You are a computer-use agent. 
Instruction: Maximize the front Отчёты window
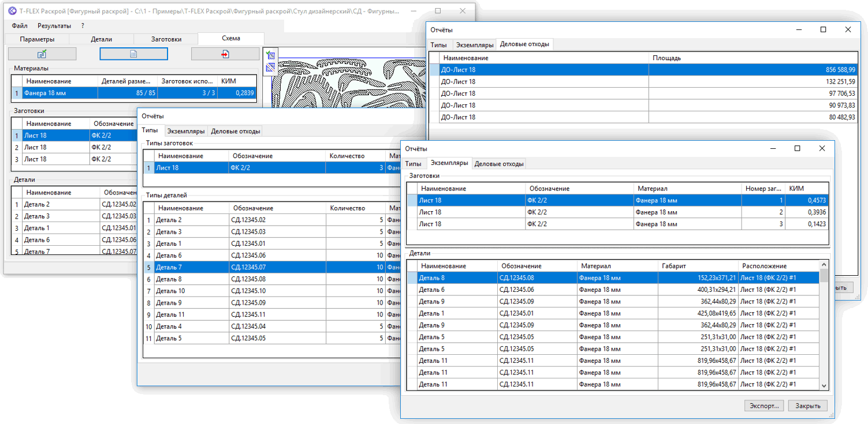(x=797, y=149)
